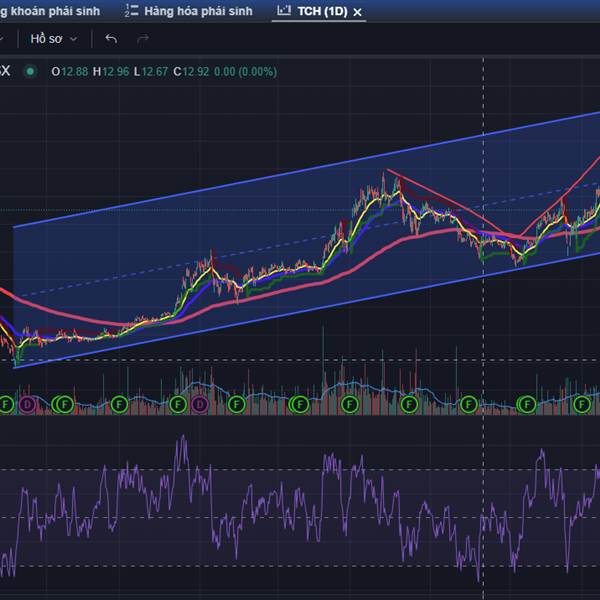Viewport: 600px width, 600px height.
Task: Select the rightmost green F event marker
Action: [x=582, y=404]
